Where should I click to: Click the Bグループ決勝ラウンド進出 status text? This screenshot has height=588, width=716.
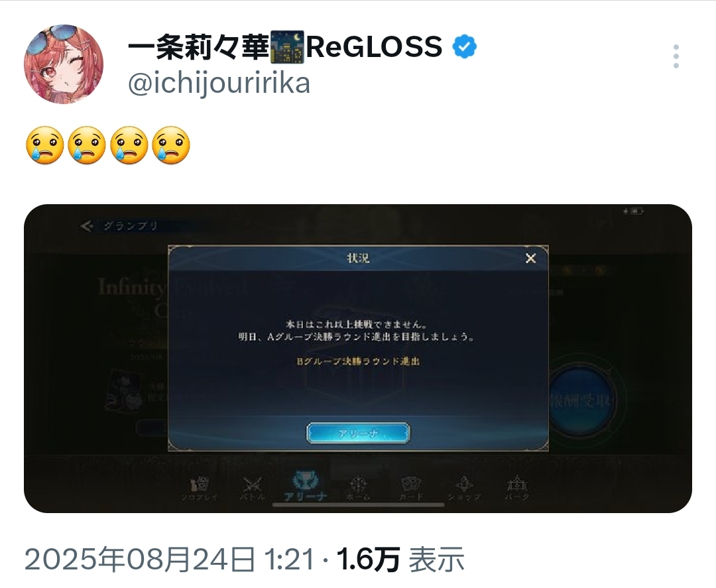(x=359, y=361)
